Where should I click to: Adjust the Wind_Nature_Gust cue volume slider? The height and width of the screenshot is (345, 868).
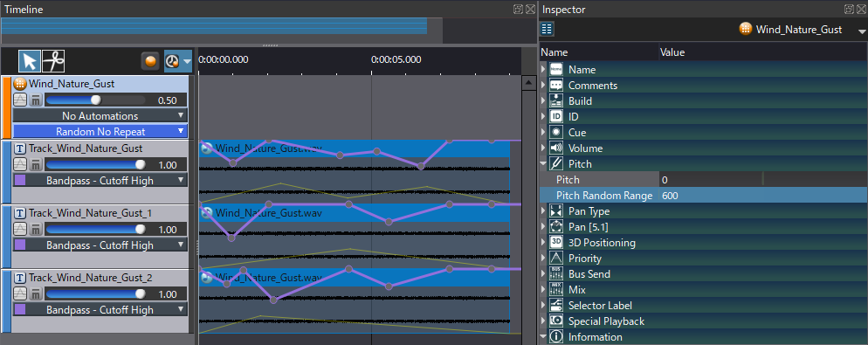[95, 100]
